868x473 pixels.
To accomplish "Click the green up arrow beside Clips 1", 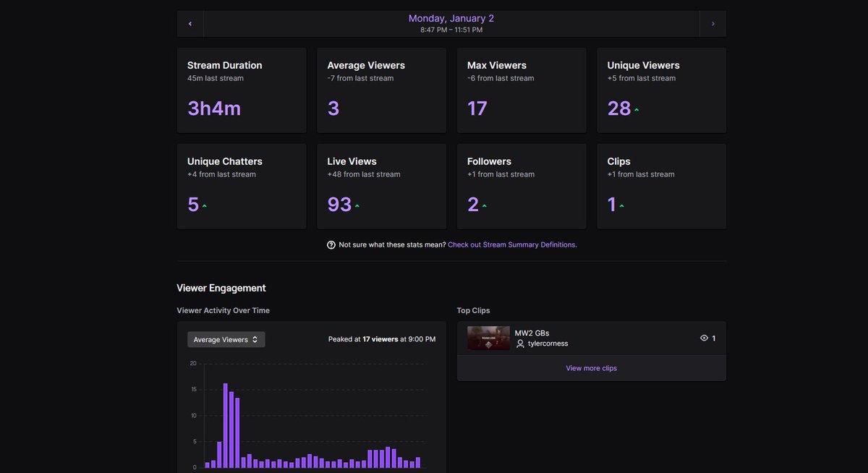I will [621, 206].
